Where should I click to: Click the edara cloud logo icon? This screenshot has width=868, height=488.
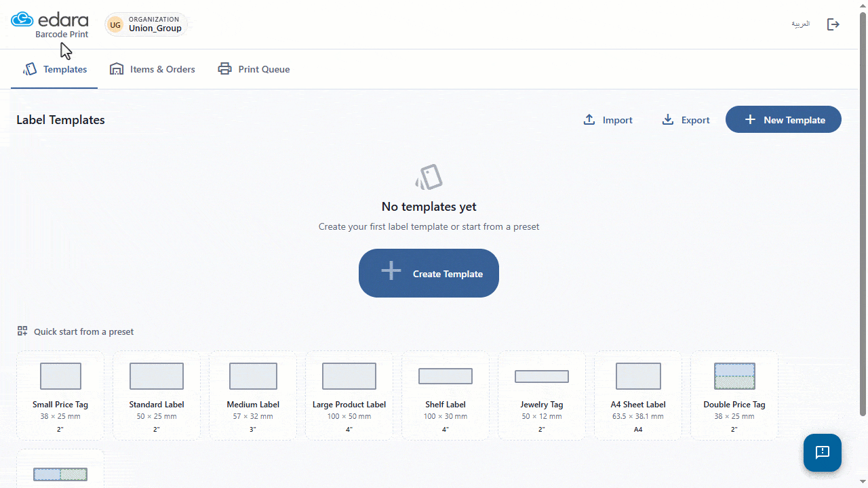point(22,19)
